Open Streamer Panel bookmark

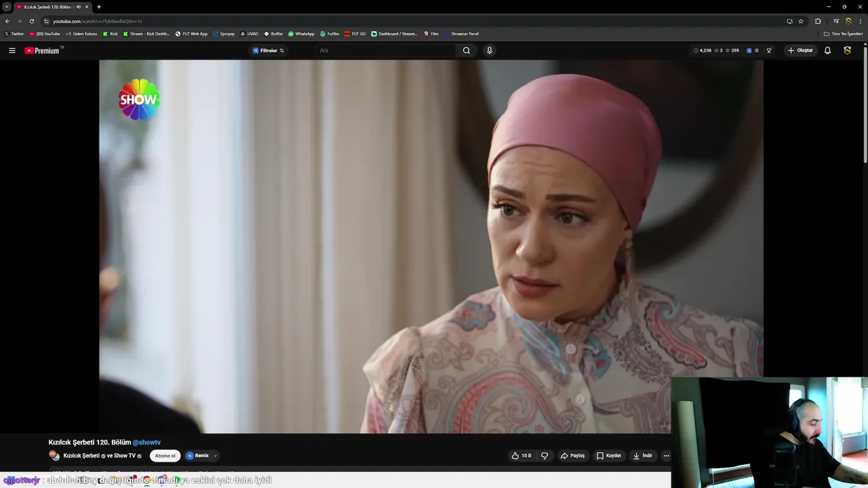point(462,33)
